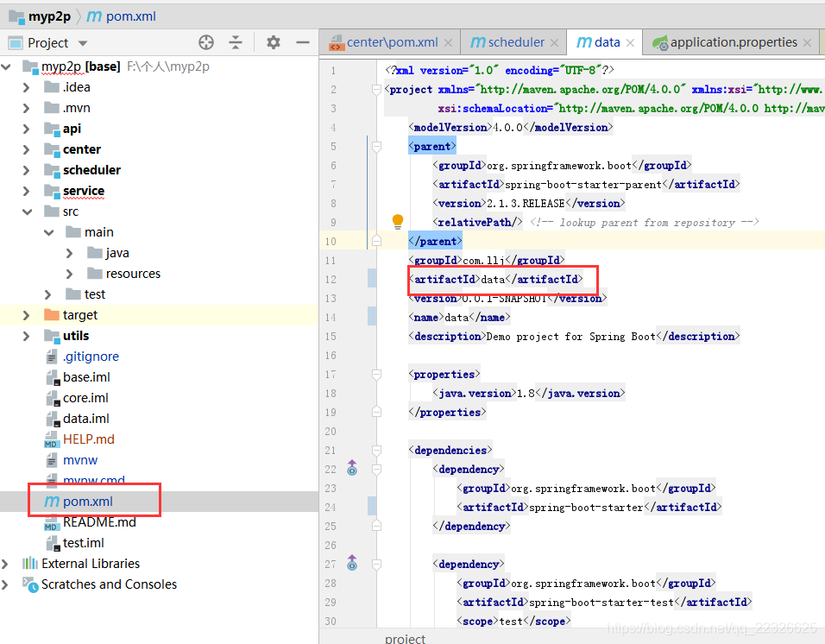Open the Project view dropdown

coord(83,43)
